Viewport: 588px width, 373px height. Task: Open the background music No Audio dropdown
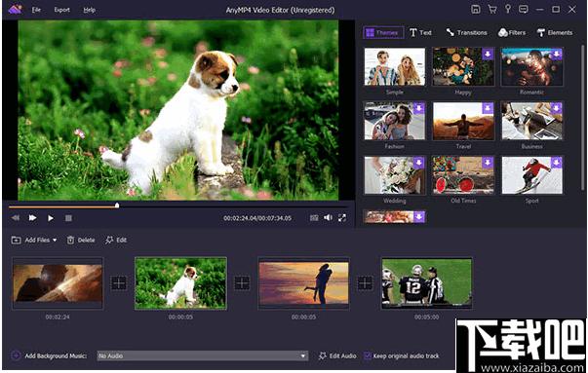point(203,355)
